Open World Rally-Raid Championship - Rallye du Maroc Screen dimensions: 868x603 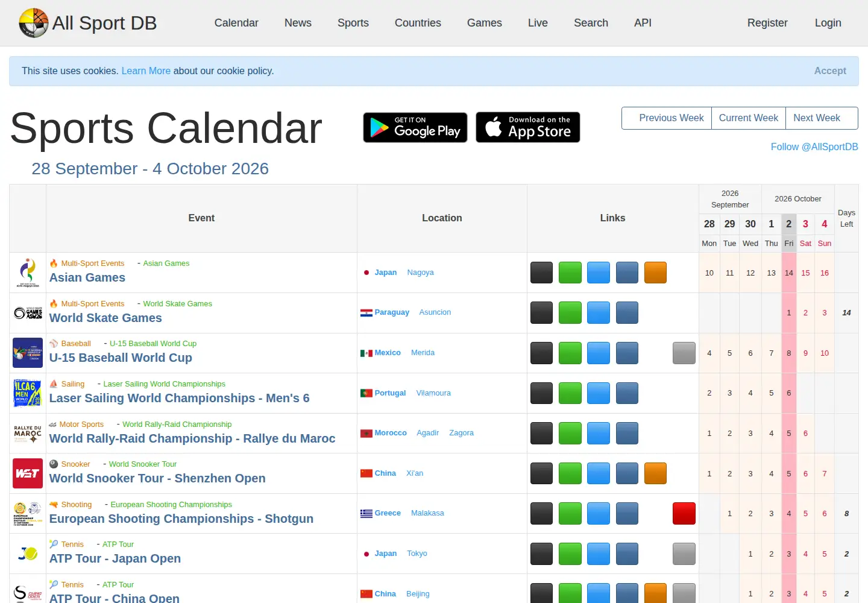coord(192,438)
